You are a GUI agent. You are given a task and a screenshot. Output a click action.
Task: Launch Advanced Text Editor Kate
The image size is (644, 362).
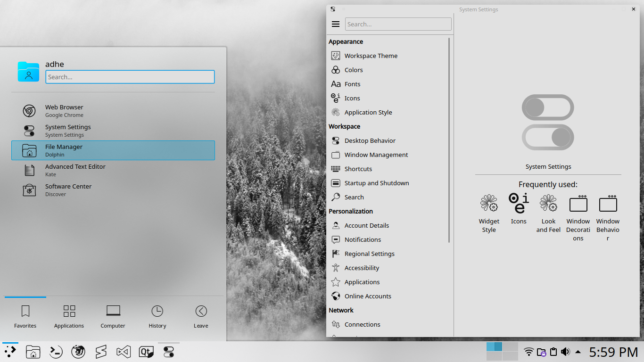tap(113, 170)
